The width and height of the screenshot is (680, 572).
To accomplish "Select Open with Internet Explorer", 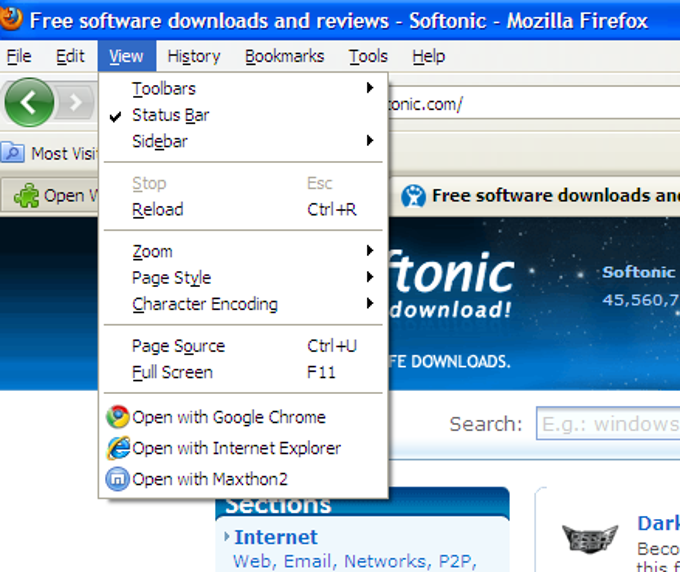I will click(243, 448).
